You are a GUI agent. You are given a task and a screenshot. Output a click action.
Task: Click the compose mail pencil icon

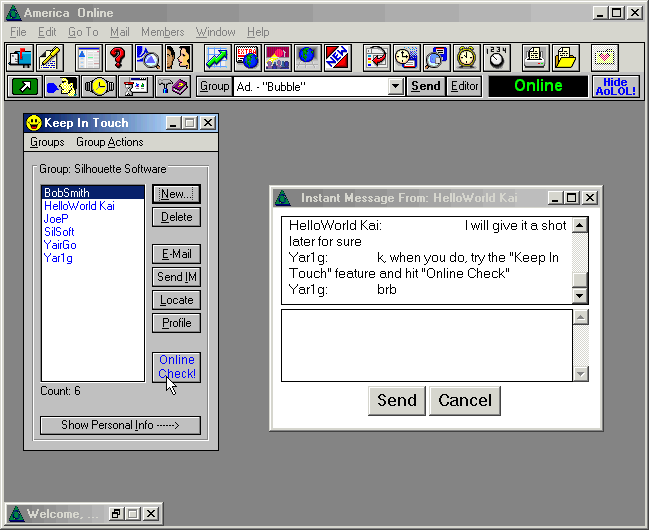tap(49, 57)
